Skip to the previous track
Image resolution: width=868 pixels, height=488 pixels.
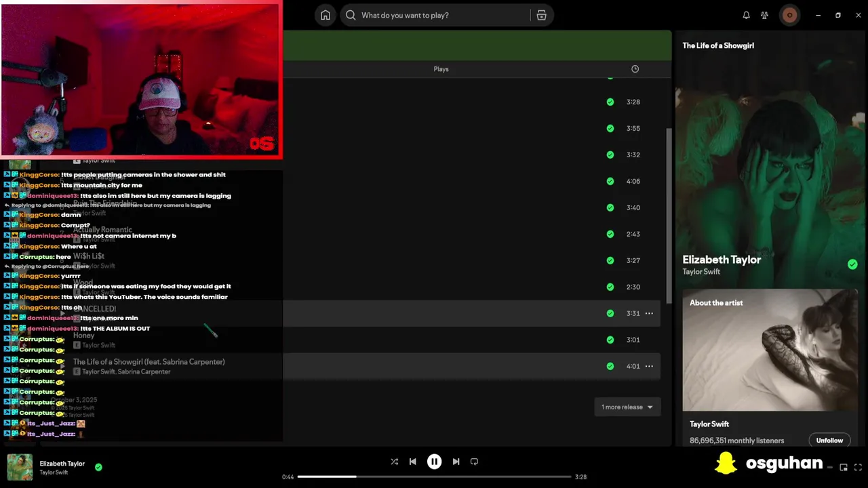[412, 462]
